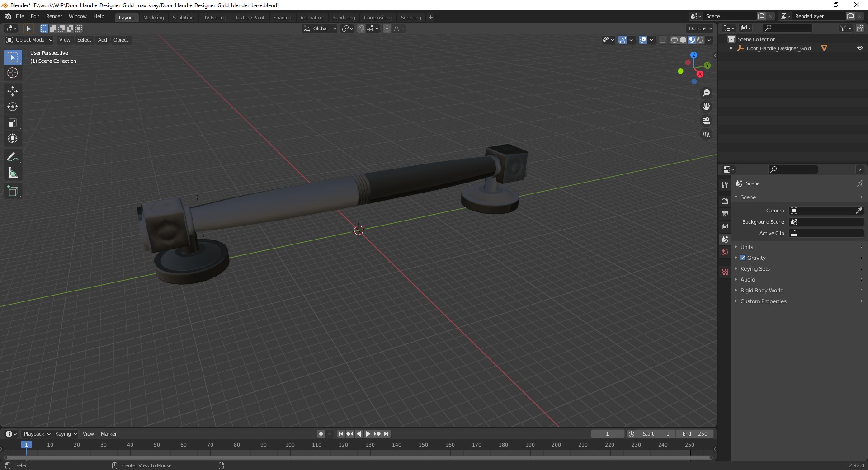Open the World properties tab

coord(725,252)
